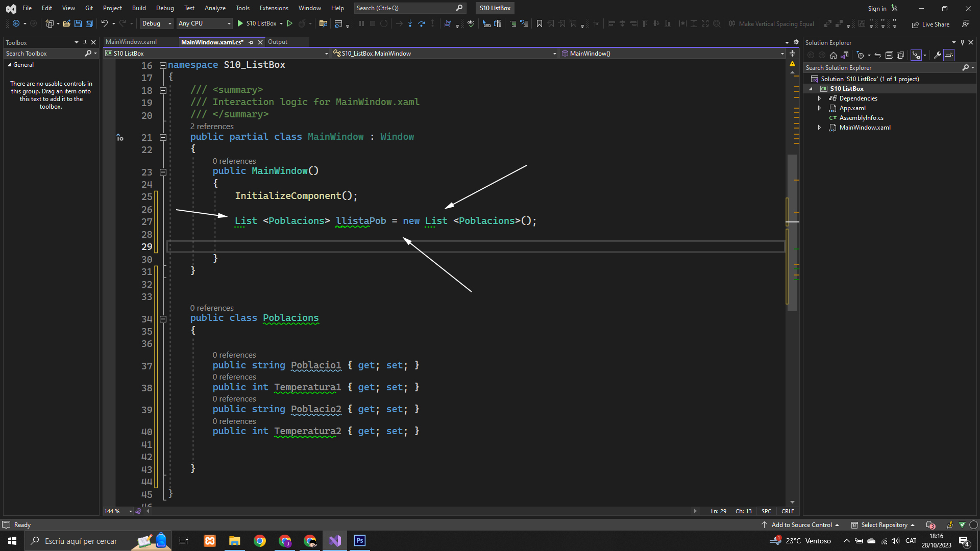Expand the Dependencies node in Solution Explorer

(820, 98)
